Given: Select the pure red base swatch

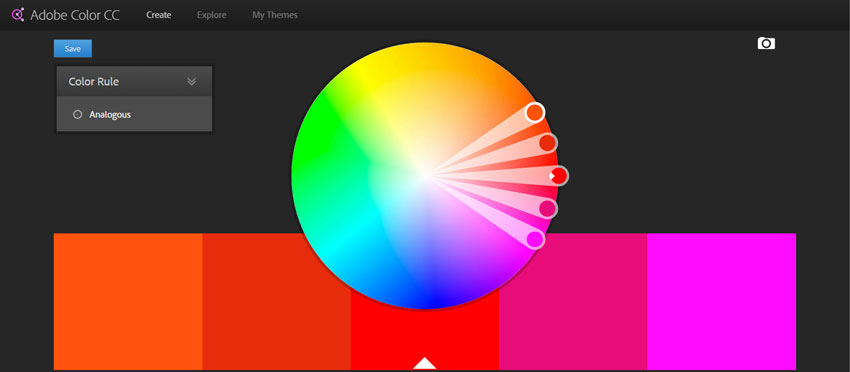Looking at the screenshot, I should tap(424, 331).
